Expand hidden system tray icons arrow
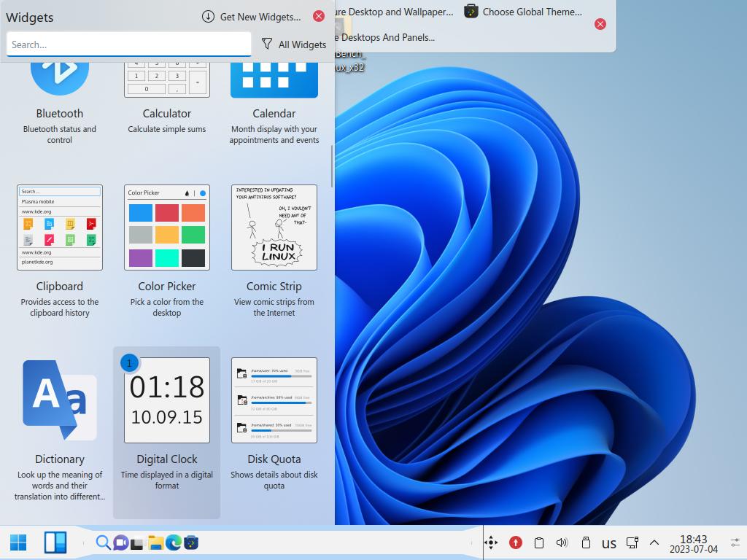 click(654, 542)
